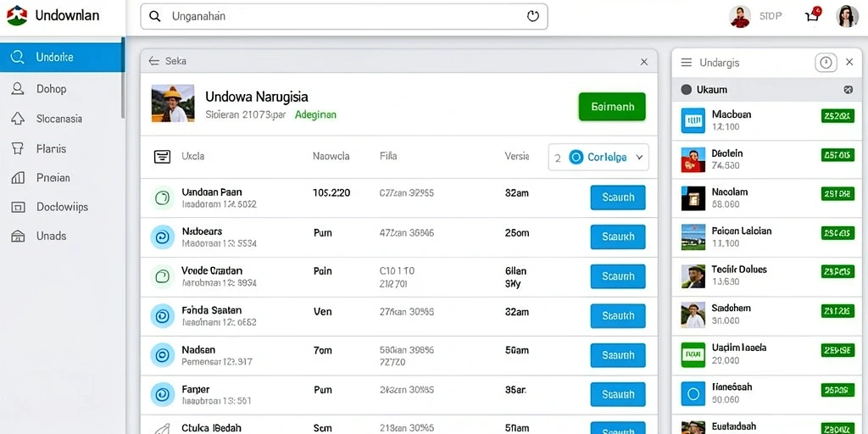This screenshot has width=868, height=434.
Task: Click the green Beimanh button
Action: coord(612,106)
